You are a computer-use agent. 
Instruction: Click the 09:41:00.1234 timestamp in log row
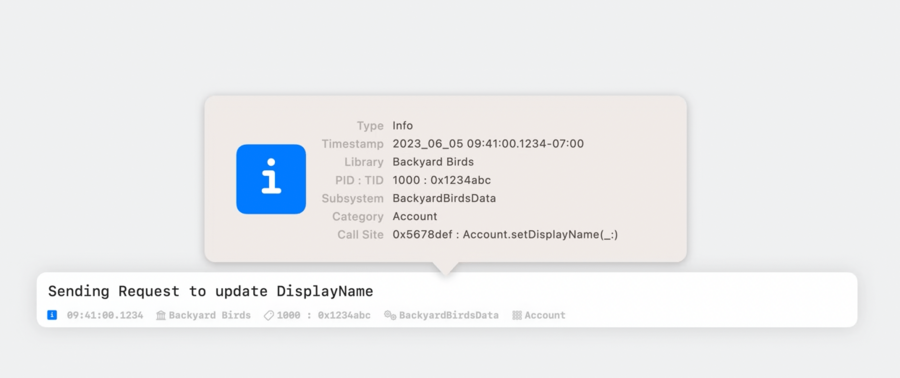tap(105, 315)
